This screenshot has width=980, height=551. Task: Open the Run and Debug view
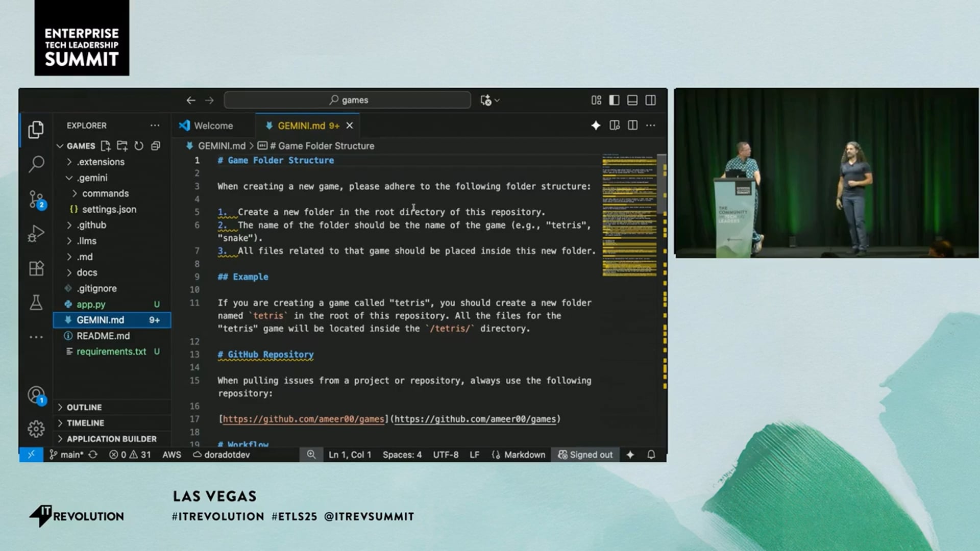click(x=36, y=234)
